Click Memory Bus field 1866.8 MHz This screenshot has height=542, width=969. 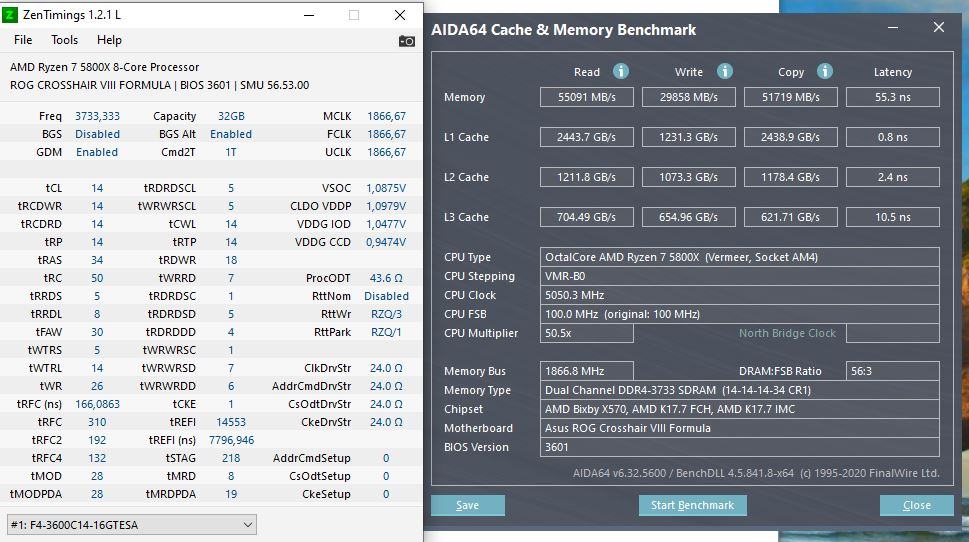pyautogui.click(x=586, y=371)
